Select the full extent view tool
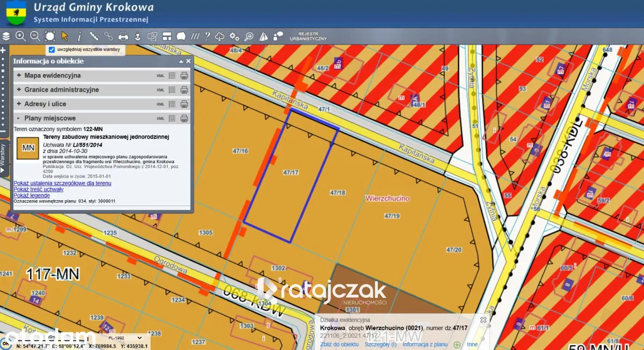 coord(50,37)
